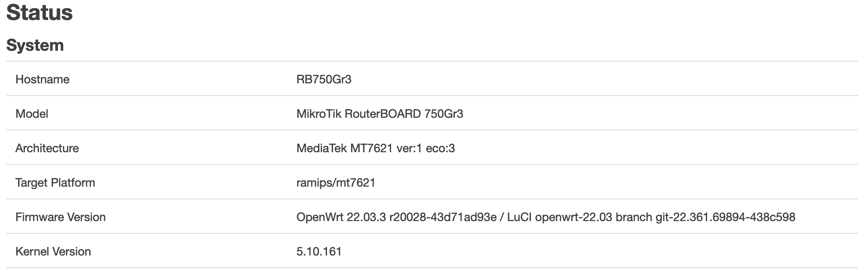Click the System section heading
868x270 pixels.
coord(35,45)
